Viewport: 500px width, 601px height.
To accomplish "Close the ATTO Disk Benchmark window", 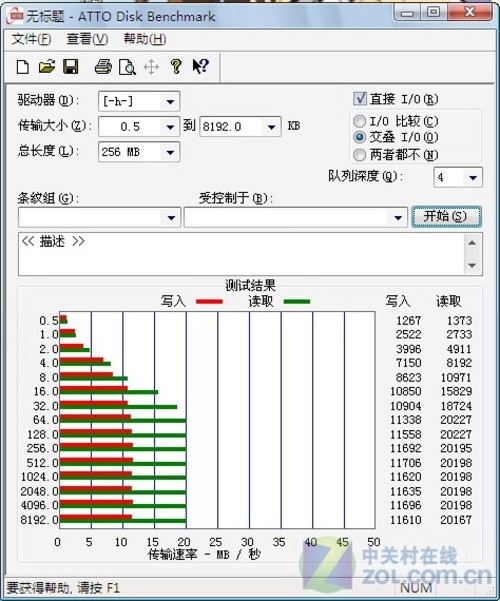I will (x=470, y=13).
